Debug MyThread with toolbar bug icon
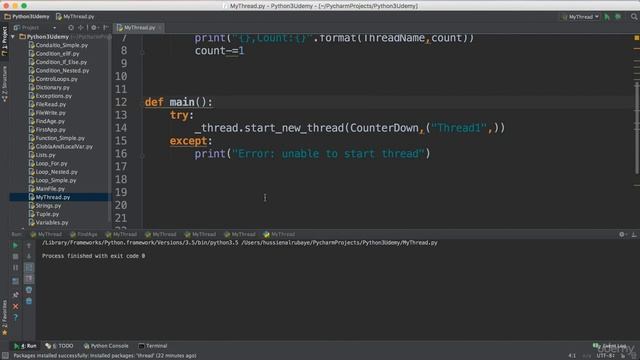640x360 pixels. point(618,17)
